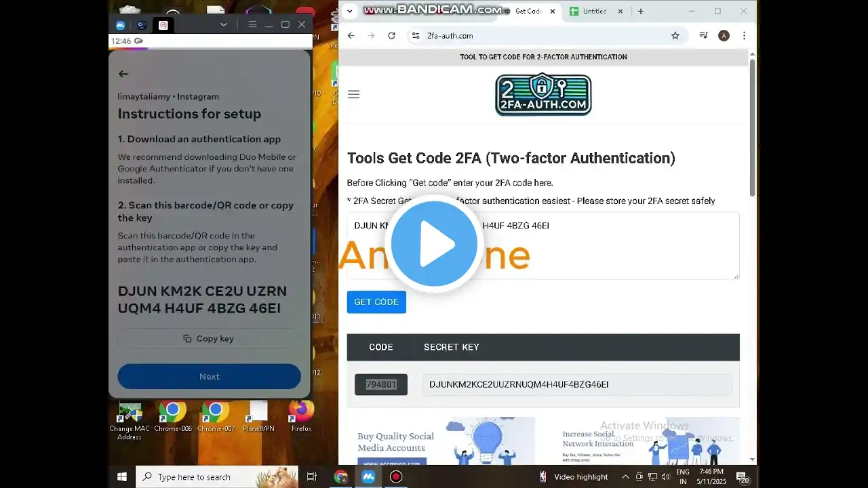The image size is (868, 488).
Task: Open the volume control in system tray
Action: pos(665,477)
